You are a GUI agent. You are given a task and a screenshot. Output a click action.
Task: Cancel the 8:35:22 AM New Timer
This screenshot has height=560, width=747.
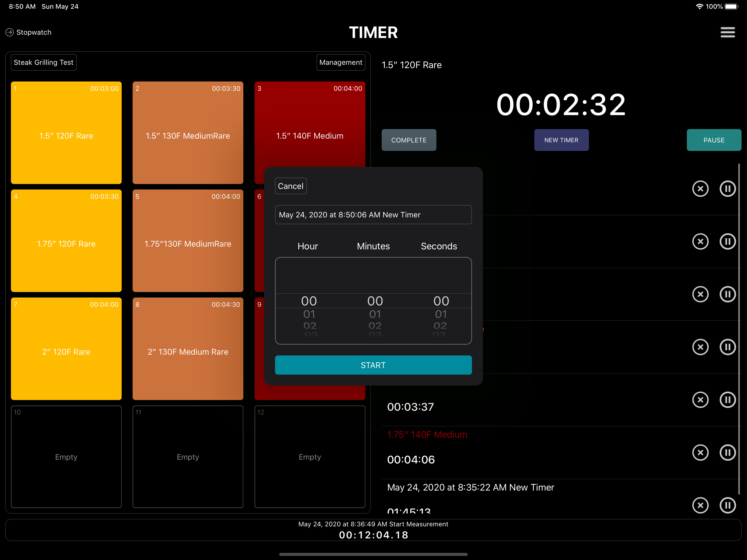tap(700, 505)
